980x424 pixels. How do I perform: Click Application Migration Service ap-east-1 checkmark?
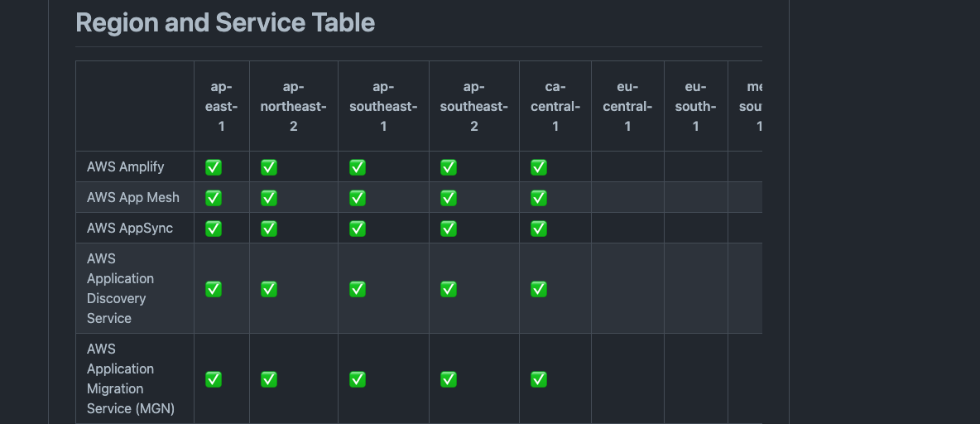[214, 379]
